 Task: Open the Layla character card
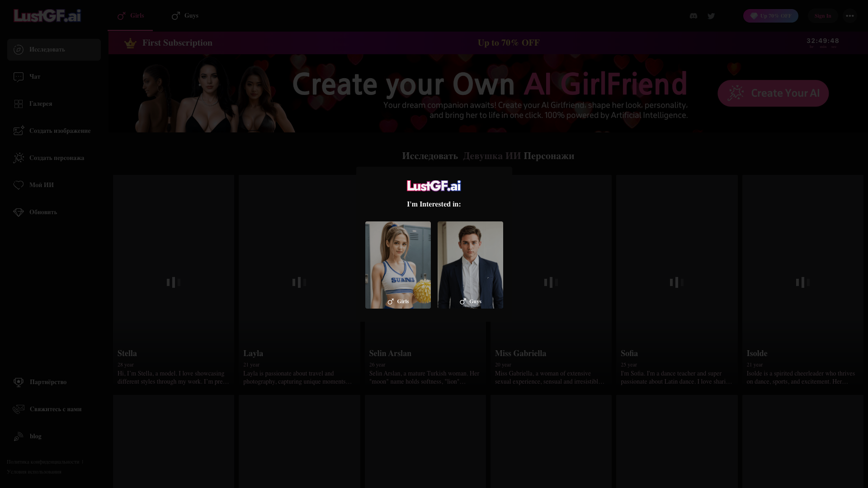tap(299, 282)
